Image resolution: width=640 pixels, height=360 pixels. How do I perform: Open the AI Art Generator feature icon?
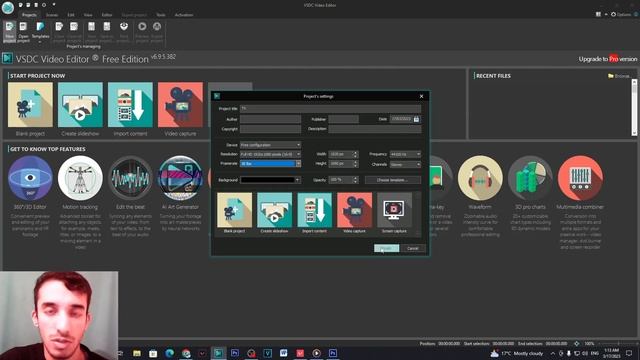pyautogui.click(x=180, y=178)
